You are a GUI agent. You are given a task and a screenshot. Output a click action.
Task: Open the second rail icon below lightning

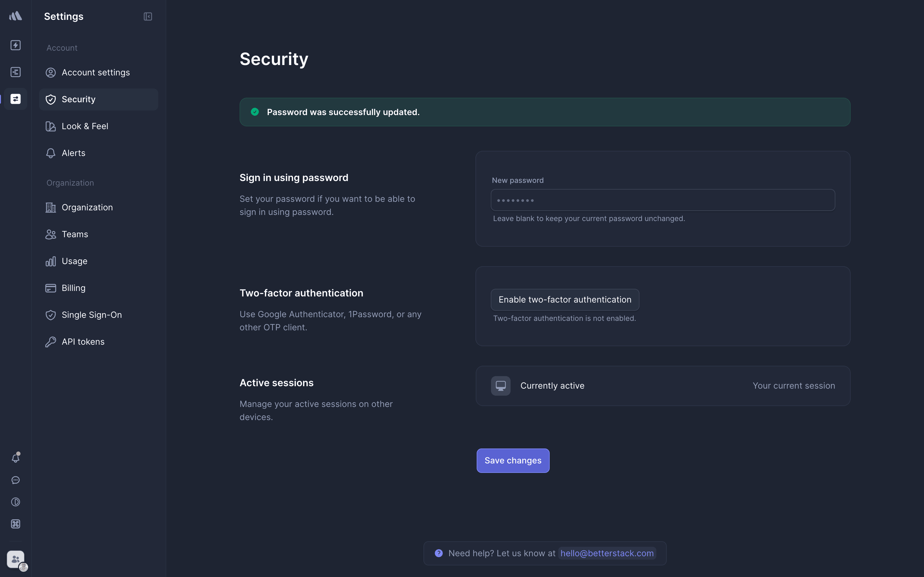click(x=16, y=72)
